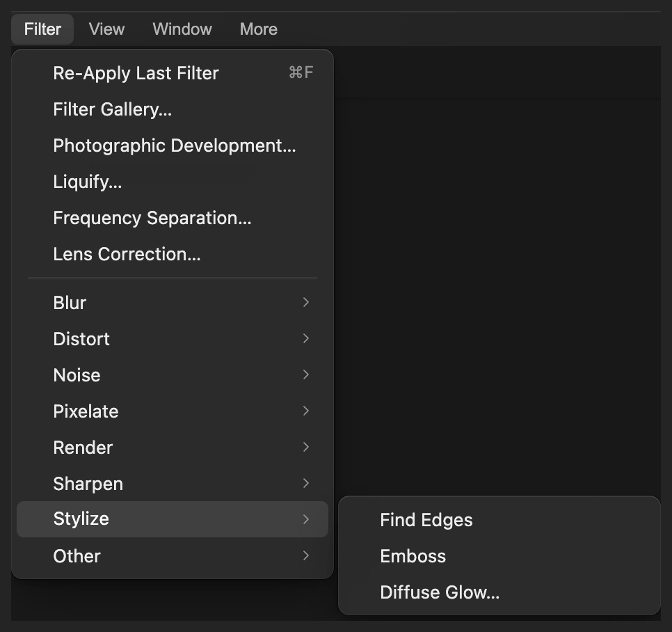This screenshot has height=632, width=672.
Task: Expand the Other submenu
Action: (x=173, y=556)
